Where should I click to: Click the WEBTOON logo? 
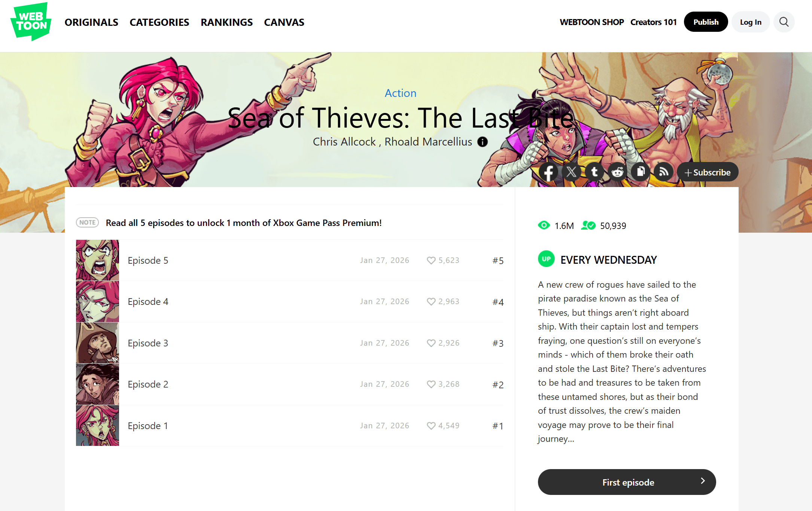click(31, 22)
